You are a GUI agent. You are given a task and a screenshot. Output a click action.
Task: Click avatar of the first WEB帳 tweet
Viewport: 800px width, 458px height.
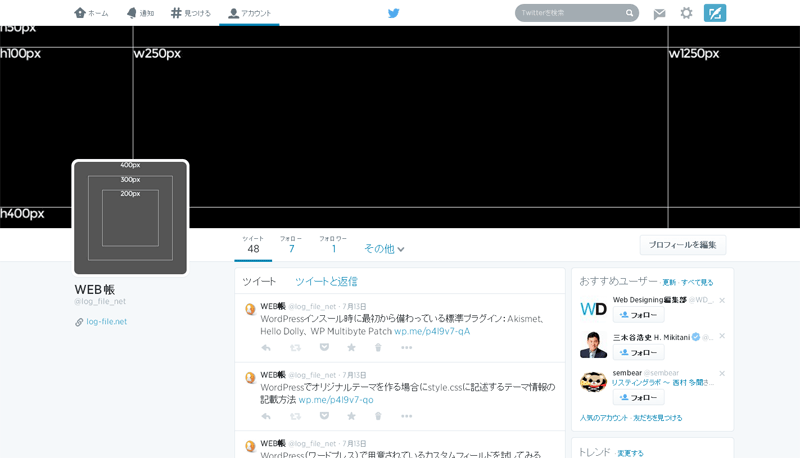[x=250, y=309]
